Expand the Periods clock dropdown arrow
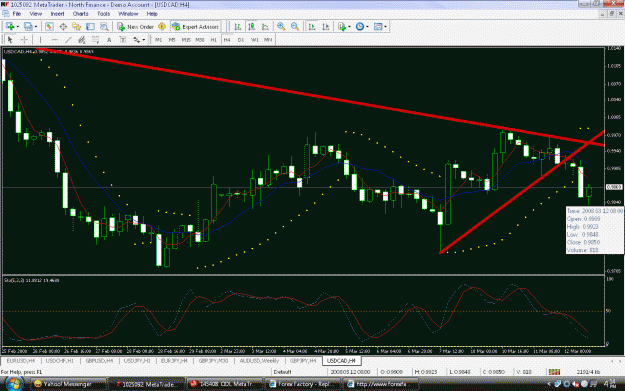 367,27
